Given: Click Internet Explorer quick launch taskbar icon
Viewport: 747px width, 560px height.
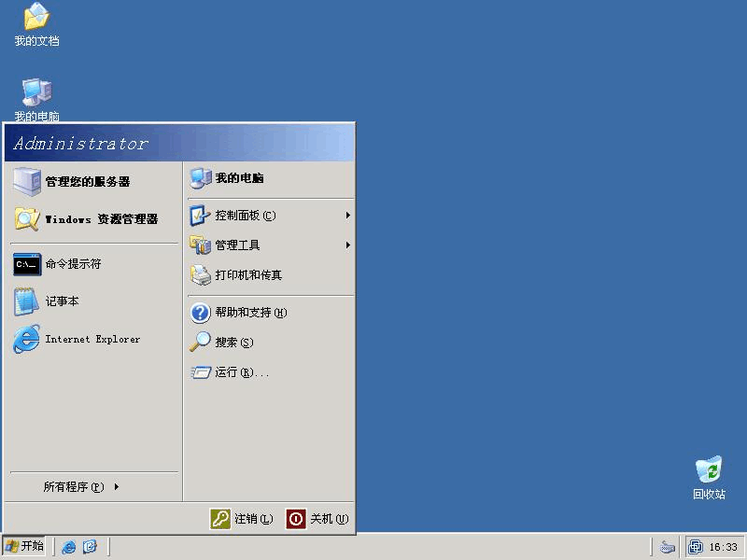Looking at the screenshot, I should pyautogui.click(x=69, y=547).
